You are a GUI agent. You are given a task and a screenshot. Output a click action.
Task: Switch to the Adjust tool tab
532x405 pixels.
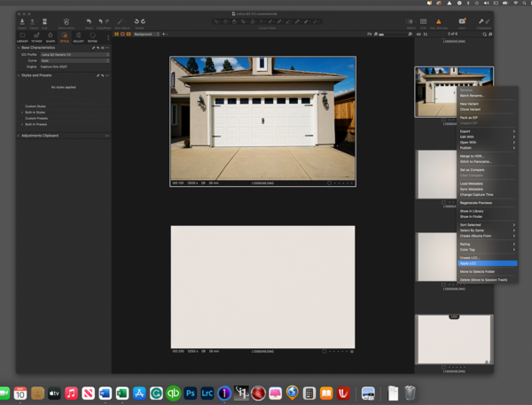(78, 37)
